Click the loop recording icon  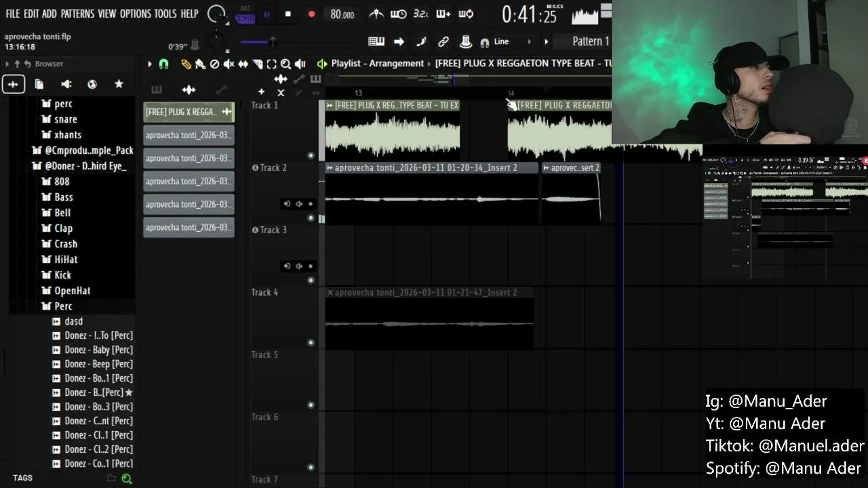pyautogui.click(x=466, y=14)
